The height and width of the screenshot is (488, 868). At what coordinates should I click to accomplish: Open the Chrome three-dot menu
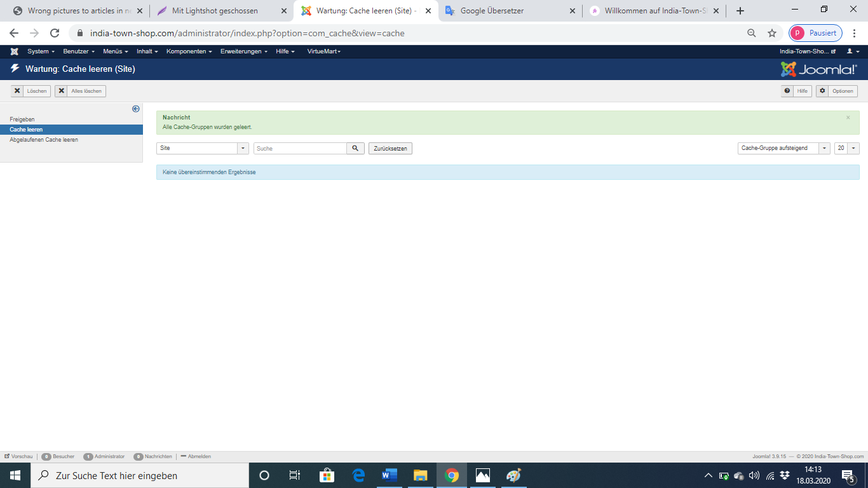855,33
